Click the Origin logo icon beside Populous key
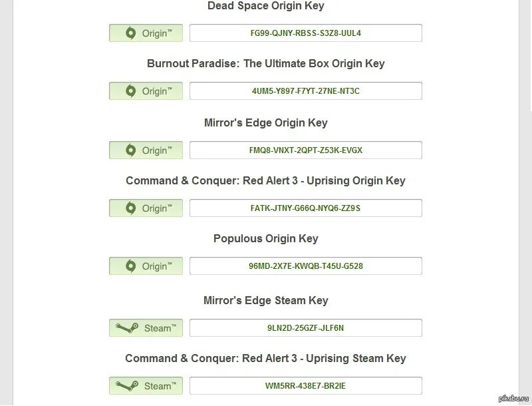This screenshot has width=532, height=406. tap(130, 266)
